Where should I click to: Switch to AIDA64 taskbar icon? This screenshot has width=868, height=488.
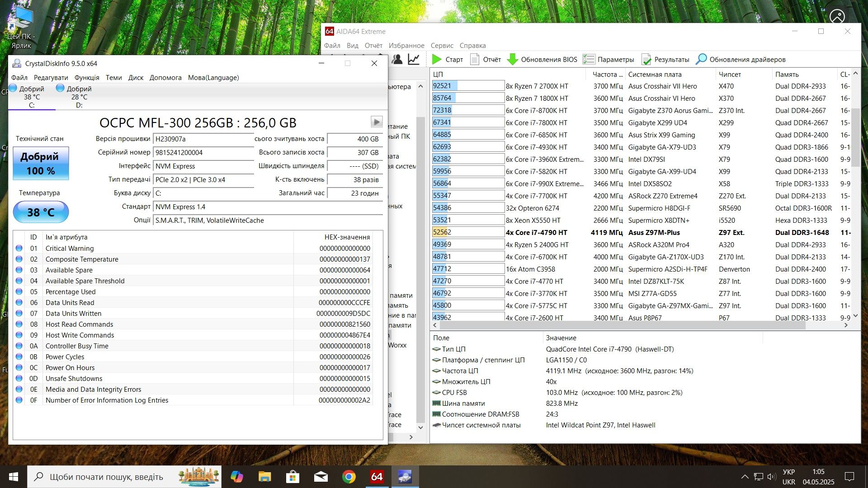(x=377, y=477)
